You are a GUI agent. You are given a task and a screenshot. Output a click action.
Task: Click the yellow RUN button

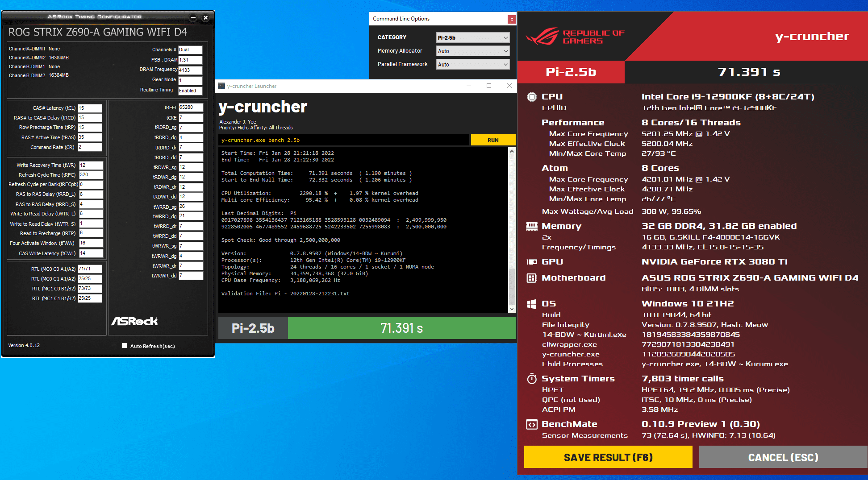[493, 140]
